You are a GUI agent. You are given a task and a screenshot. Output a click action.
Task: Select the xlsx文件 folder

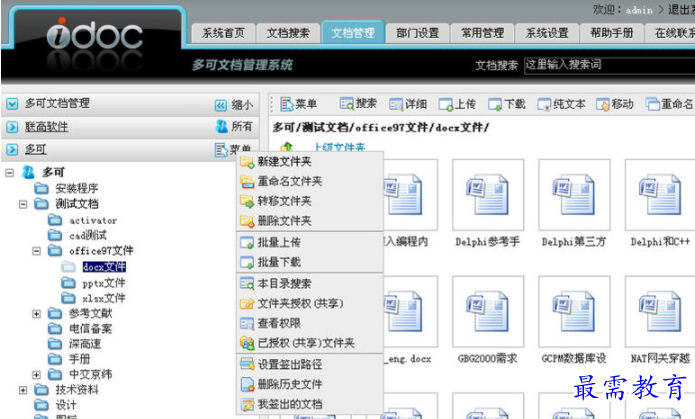coord(104,298)
